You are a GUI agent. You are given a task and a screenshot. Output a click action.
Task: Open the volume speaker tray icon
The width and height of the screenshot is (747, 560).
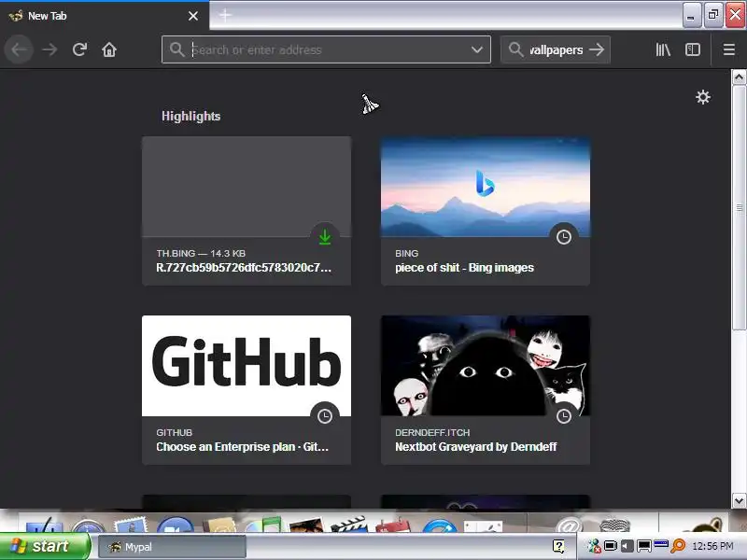(x=627, y=546)
